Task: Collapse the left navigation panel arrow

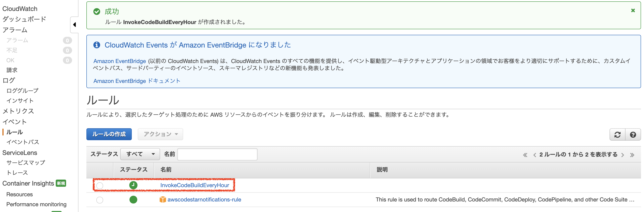Action: tap(74, 25)
